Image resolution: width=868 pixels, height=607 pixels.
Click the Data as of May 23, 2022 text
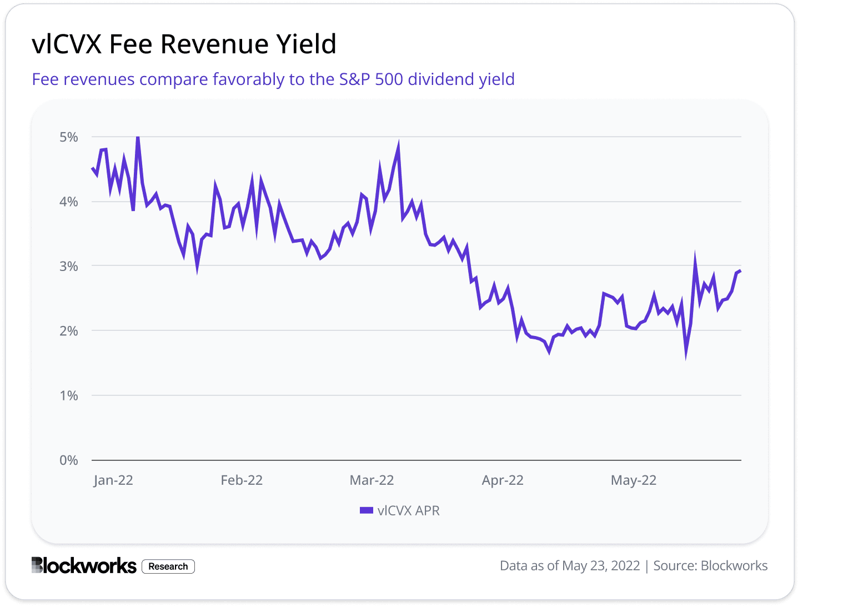tap(570, 565)
